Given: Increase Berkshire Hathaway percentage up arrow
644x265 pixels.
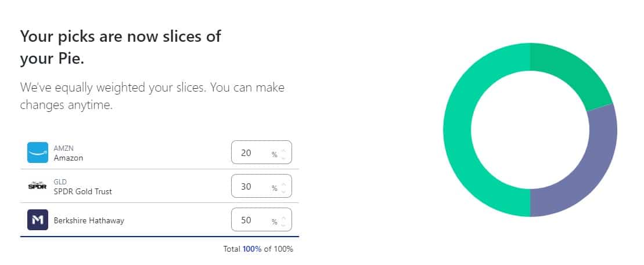Looking at the screenshot, I should coord(283,217).
